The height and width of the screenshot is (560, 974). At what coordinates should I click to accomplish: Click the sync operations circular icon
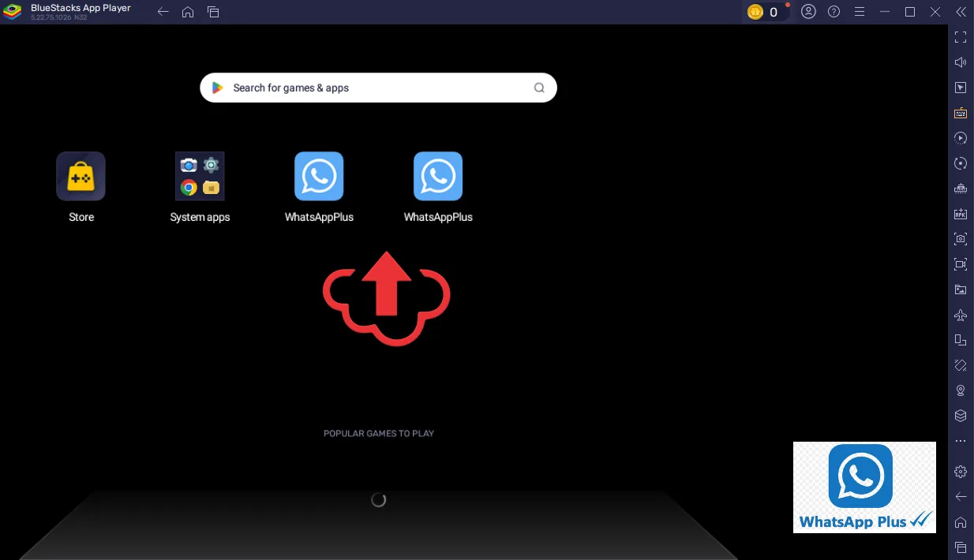pyautogui.click(x=961, y=163)
